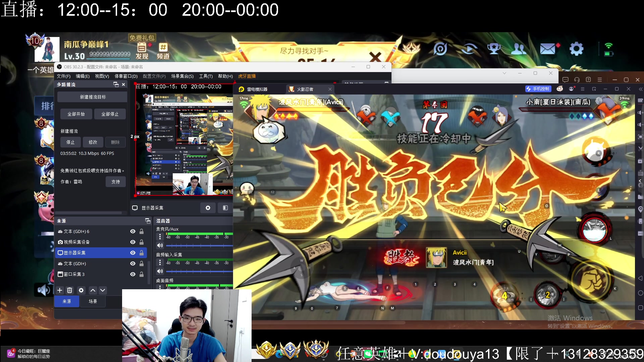Move the selected source down with the arrow
Screen dimensions: 644x362
click(103, 290)
